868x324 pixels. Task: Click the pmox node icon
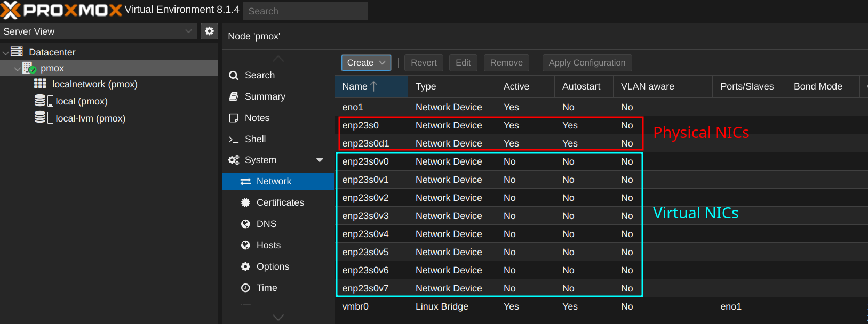(29, 68)
